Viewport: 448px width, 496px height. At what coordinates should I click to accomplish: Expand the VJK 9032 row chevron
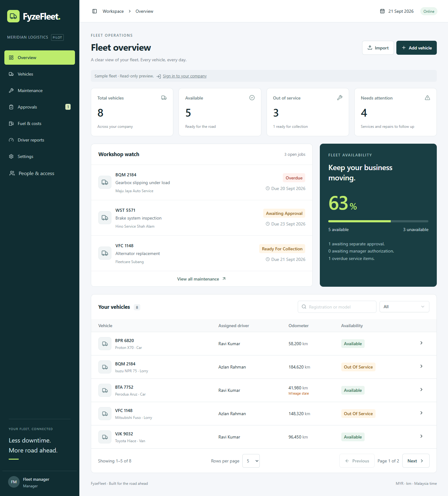pos(421,436)
